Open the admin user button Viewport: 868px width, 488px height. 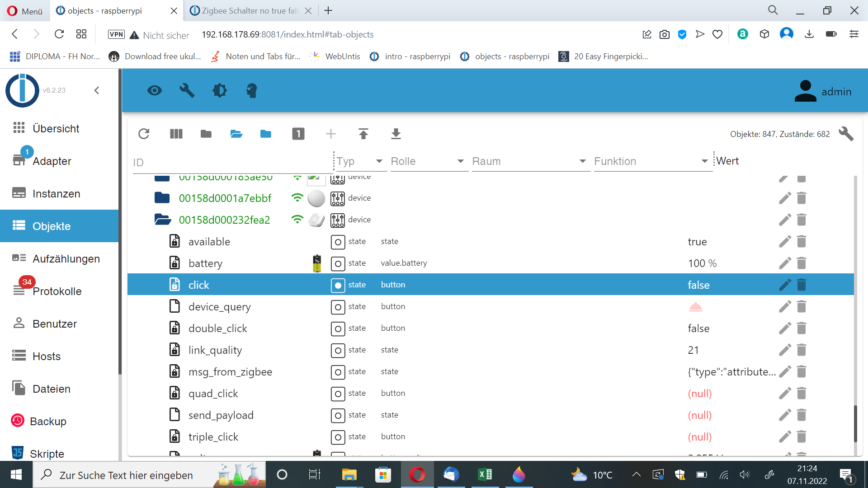pyautogui.click(x=823, y=91)
